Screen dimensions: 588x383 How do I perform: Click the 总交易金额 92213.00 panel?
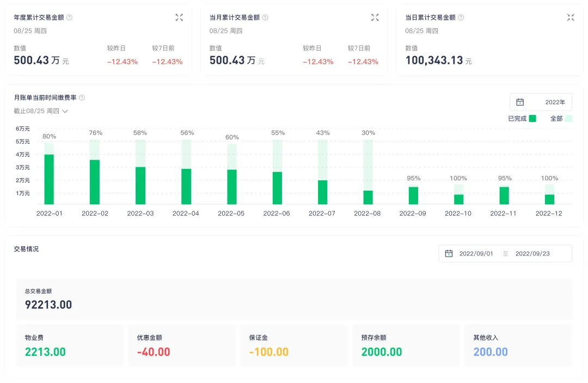(x=294, y=299)
